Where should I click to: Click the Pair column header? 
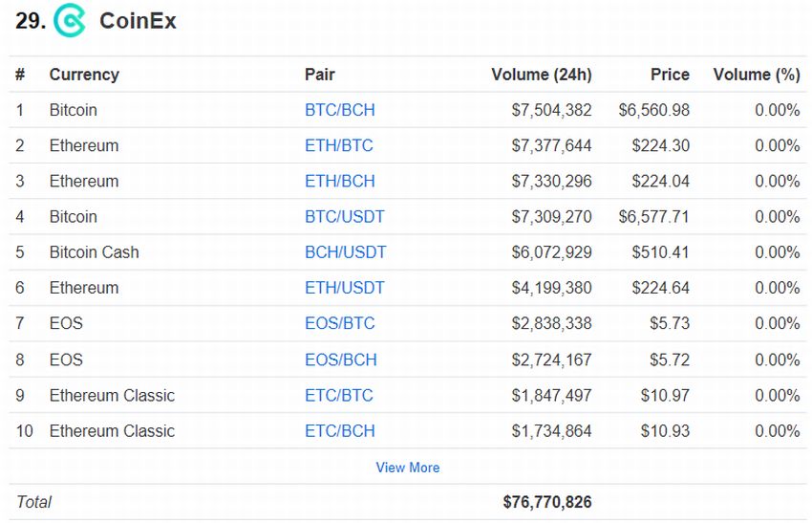(x=319, y=75)
